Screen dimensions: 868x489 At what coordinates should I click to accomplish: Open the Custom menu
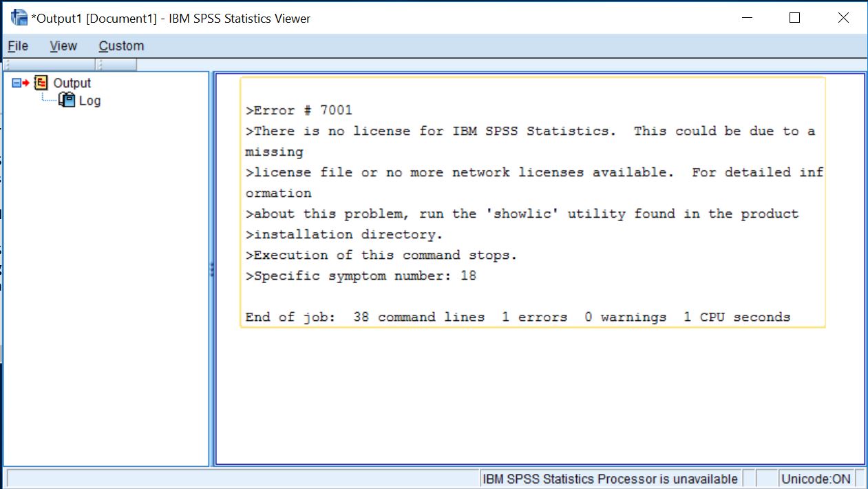pos(121,46)
